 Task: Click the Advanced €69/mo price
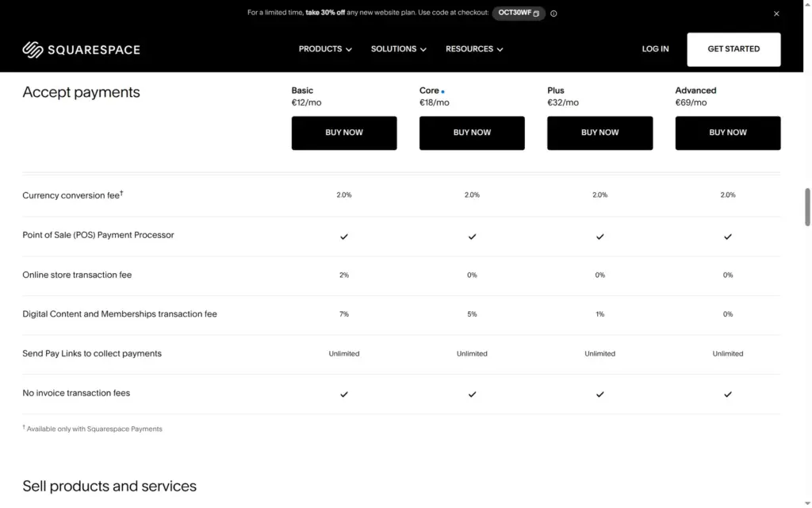[x=691, y=102]
